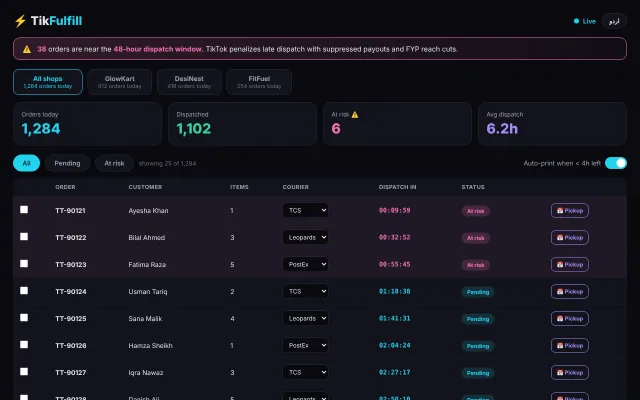
Task: Check the box for order TT-90121
Action: [x=24, y=209]
